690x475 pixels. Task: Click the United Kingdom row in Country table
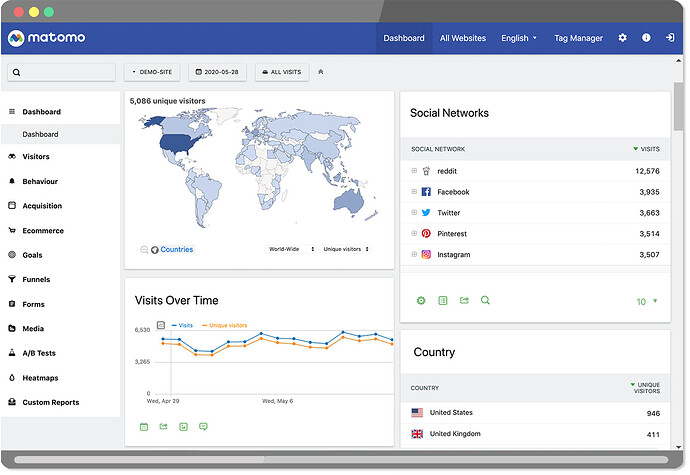pyautogui.click(x=535, y=434)
